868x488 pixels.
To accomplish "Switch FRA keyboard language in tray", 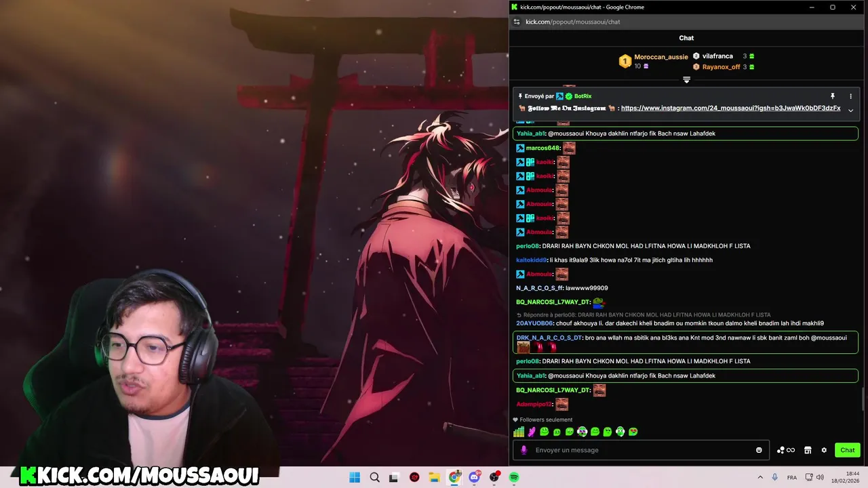I will (791, 477).
